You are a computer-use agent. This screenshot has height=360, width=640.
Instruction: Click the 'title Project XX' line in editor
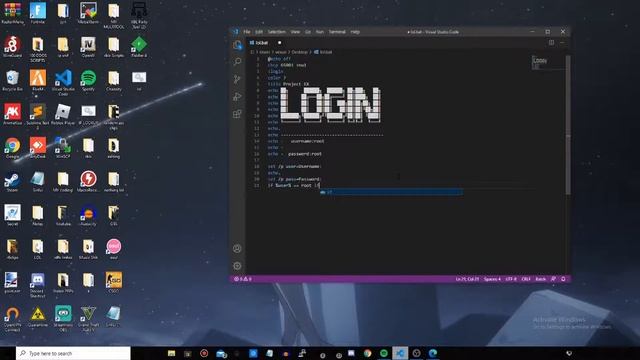click(288, 84)
